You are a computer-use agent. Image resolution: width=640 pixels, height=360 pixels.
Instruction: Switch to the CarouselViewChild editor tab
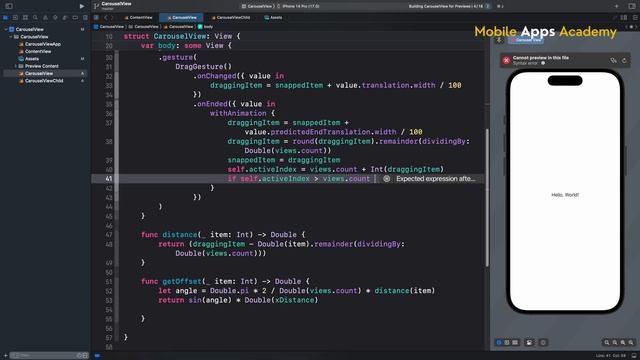[231, 18]
